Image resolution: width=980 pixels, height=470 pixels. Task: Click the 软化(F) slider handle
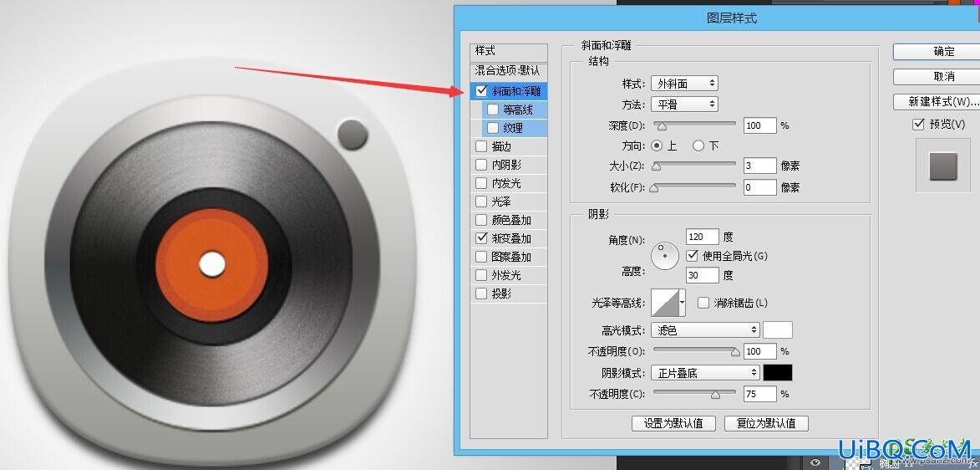pyautogui.click(x=653, y=188)
